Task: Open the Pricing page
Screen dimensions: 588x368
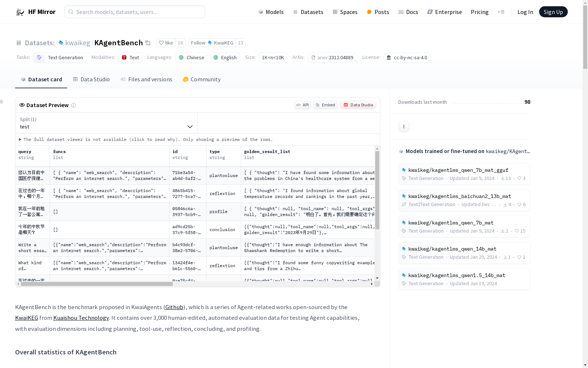Action: pos(480,12)
